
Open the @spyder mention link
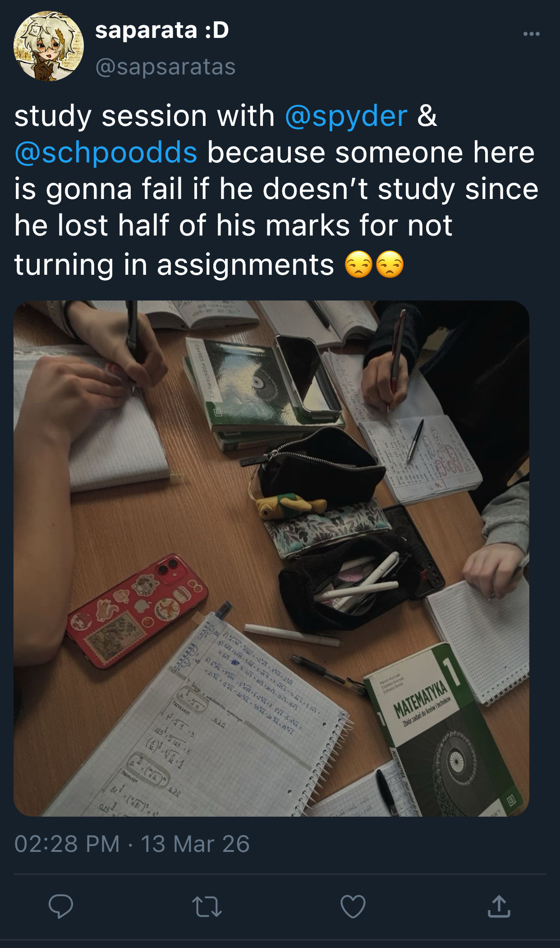(x=346, y=116)
